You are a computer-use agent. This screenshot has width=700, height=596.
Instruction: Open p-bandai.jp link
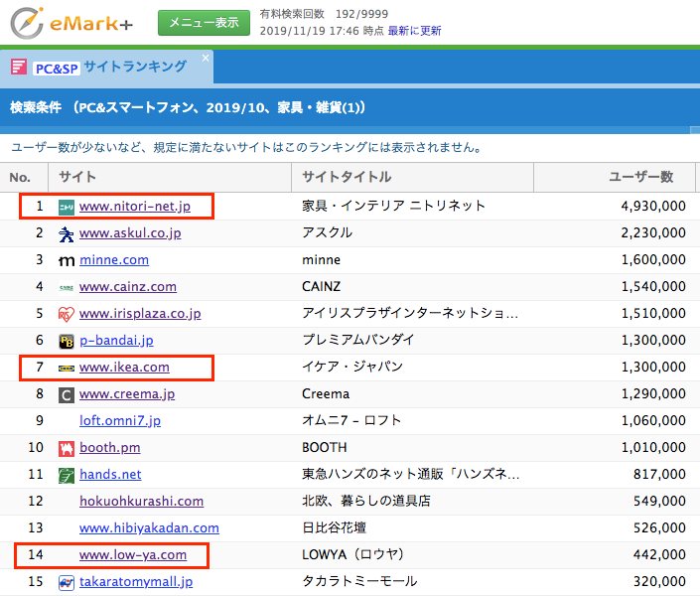116,341
